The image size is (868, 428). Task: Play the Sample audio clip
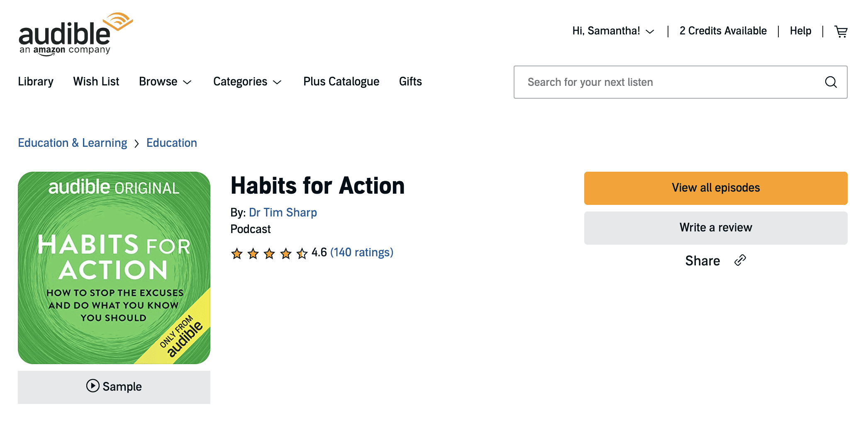point(114,387)
